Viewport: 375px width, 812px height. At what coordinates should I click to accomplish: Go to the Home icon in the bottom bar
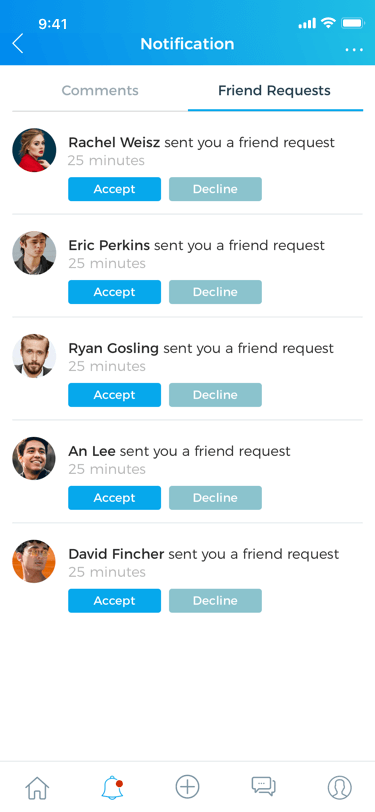tap(38, 788)
